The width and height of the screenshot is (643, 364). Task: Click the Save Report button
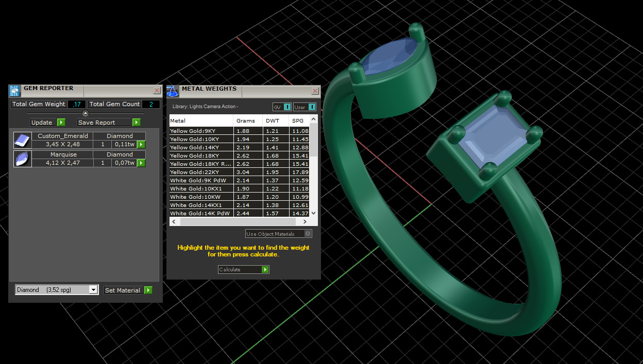point(109,123)
